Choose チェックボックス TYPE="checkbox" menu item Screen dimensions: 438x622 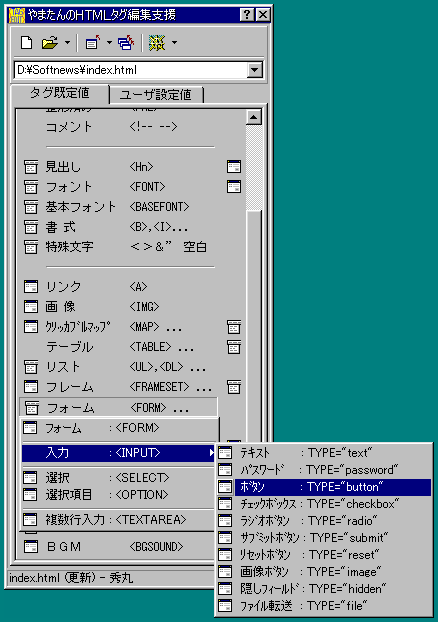pos(324,504)
